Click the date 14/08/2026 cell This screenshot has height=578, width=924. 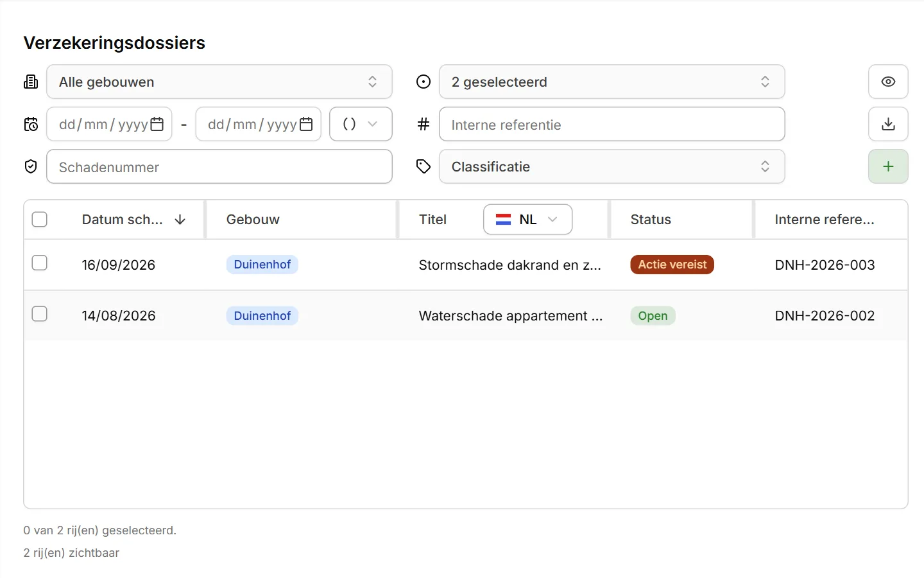click(x=119, y=316)
